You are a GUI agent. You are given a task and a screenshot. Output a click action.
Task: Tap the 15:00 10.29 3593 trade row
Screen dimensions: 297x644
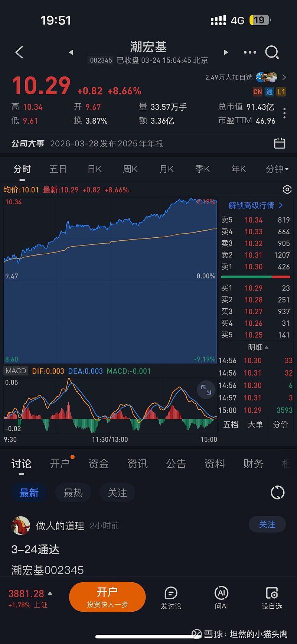click(255, 410)
